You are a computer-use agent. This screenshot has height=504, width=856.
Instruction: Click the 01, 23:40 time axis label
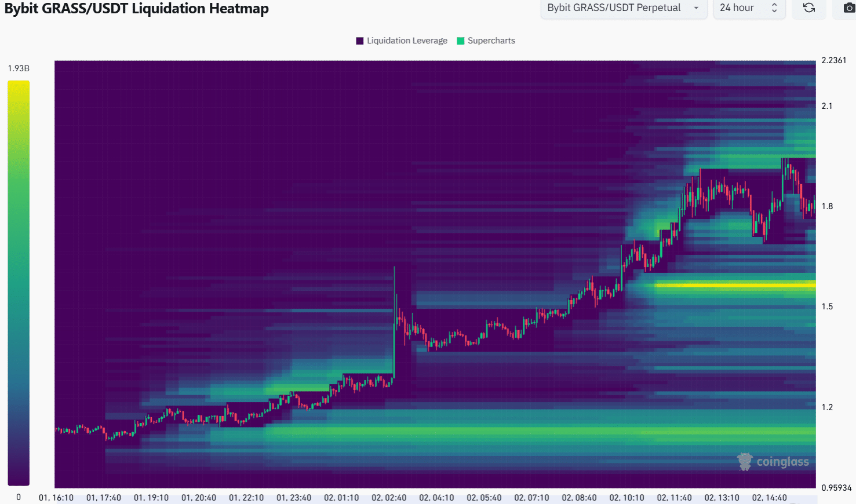coord(294,498)
